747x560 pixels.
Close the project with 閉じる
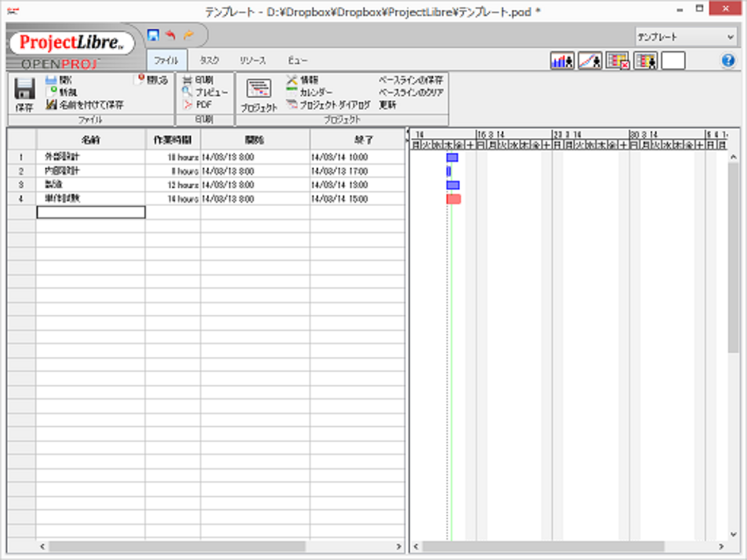point(152,80)
